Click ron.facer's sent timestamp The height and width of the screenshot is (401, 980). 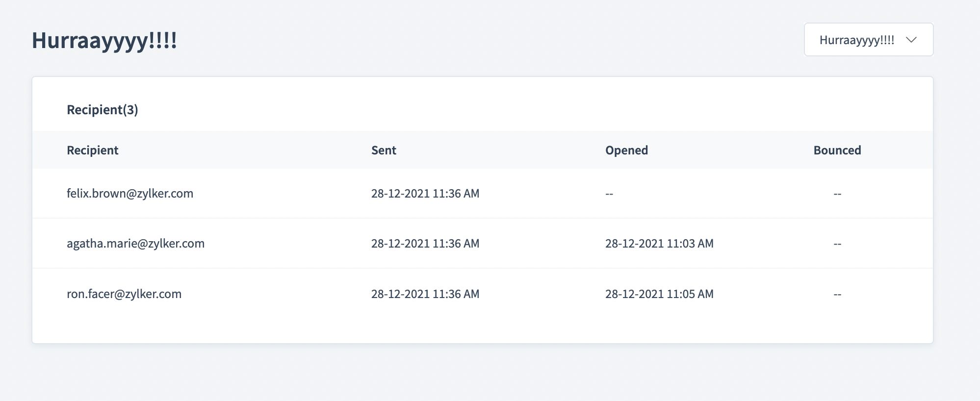point(425,294)
